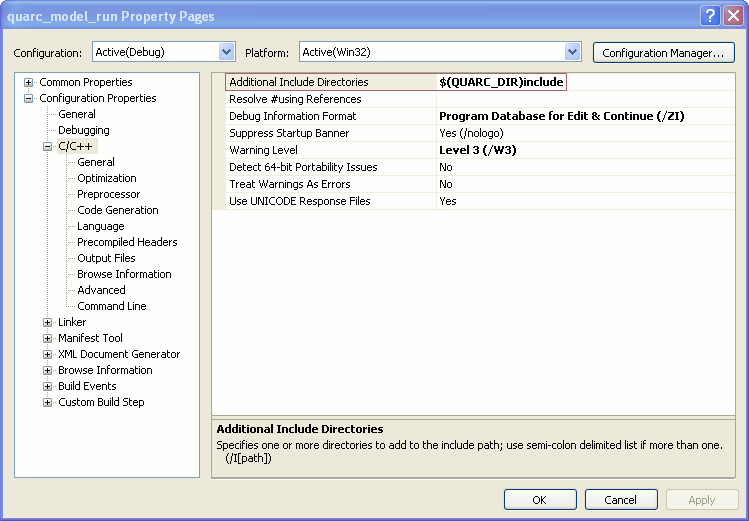Open the context help question mark button

[x=710, y=16]
